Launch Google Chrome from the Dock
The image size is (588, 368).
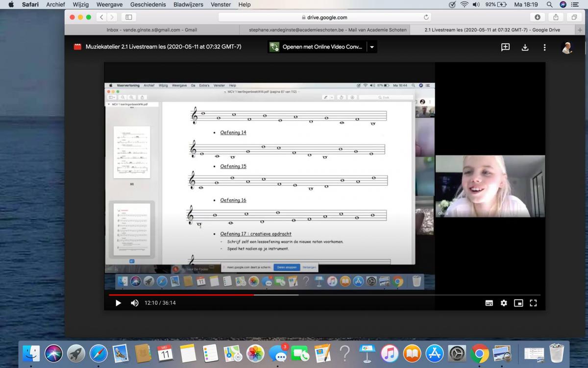(479, 353)
